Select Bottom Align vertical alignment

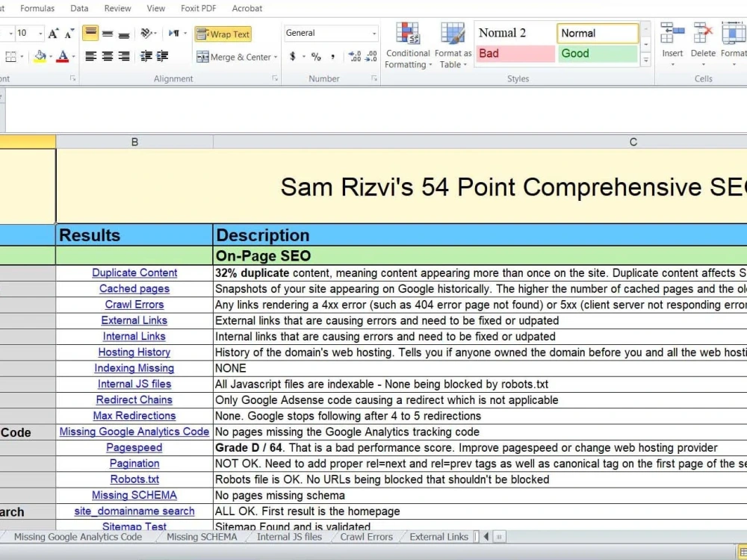pyautogui.click(x=124, y=34)
